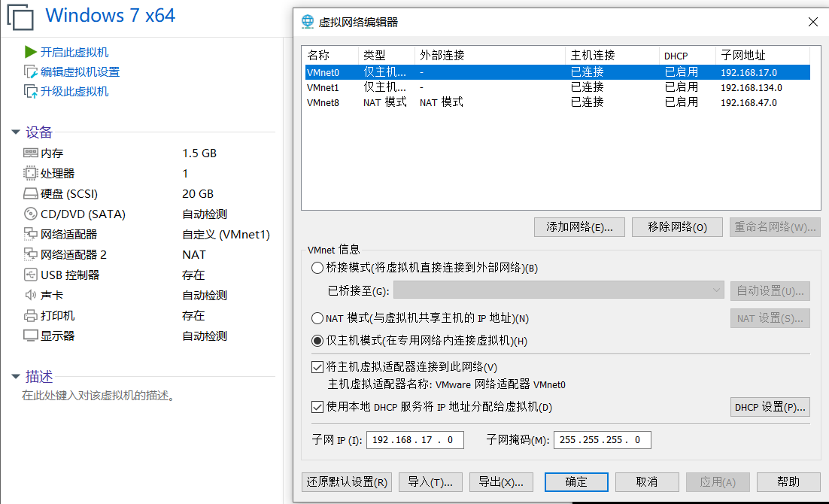Image resolution: width=829 pixels, height=504 pixels.
Task: Click the 子网地址 column header
Action: [763, 55]
